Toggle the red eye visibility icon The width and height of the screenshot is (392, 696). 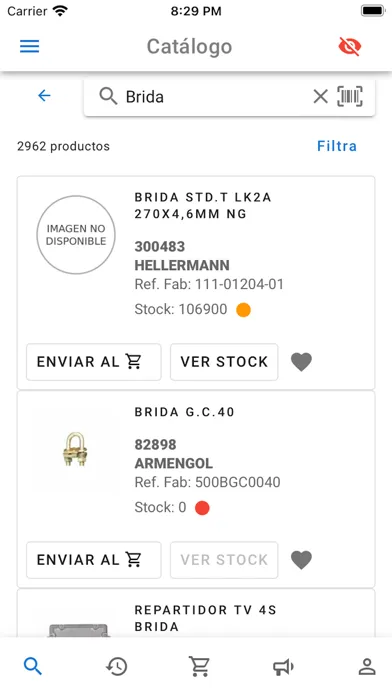pyautogui.click(x=350, y=46)
